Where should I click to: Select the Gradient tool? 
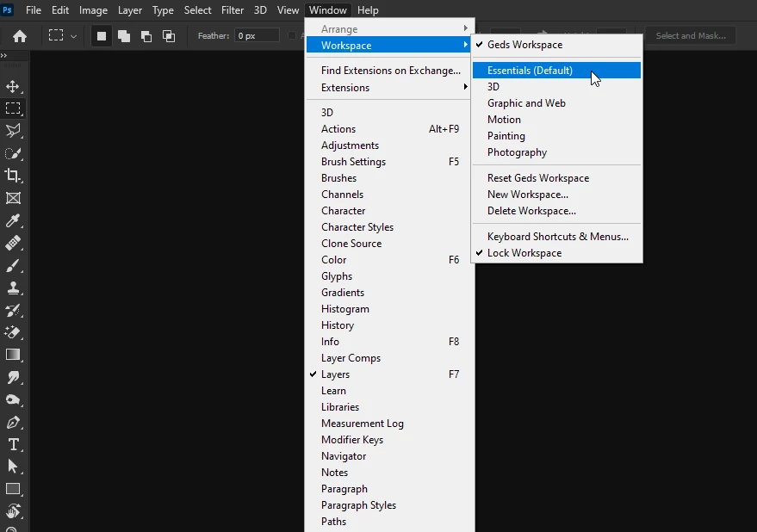[x=13, y=355]
